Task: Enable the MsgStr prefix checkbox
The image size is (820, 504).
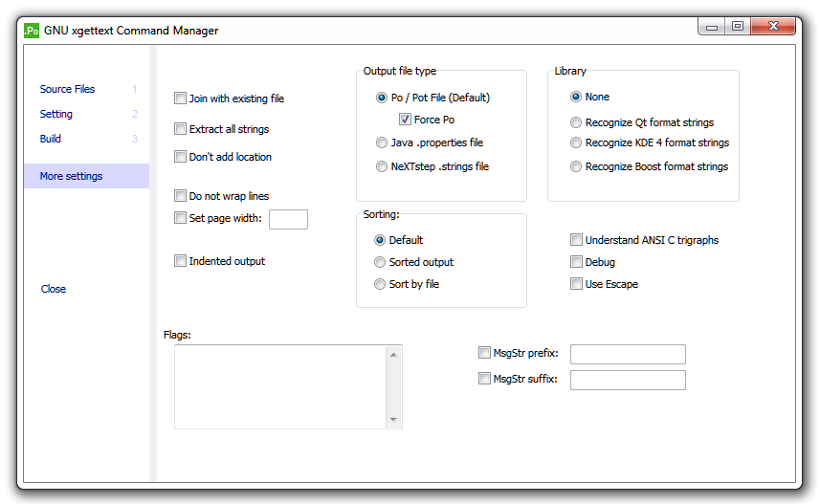Action: coord(484,352)
